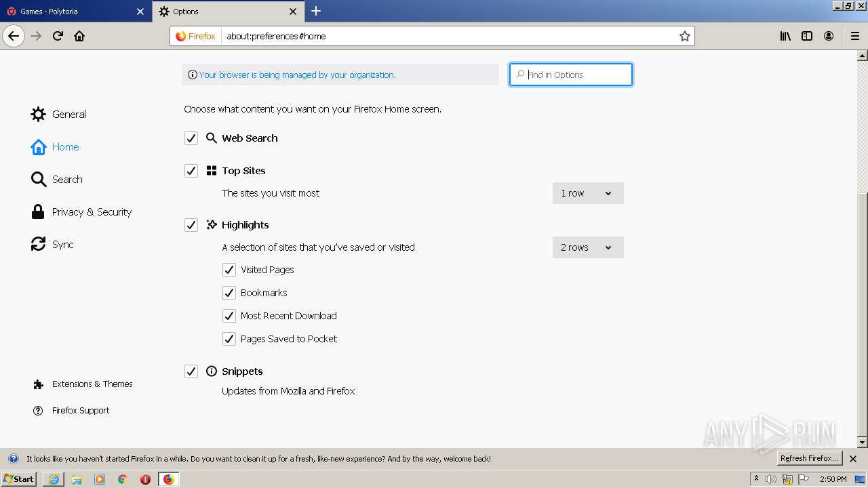Image resolution: width=868 pixels, height=488 pixels.
Task: Click the taskbar clock showing 2:50 PM
Action: (833, 479)
